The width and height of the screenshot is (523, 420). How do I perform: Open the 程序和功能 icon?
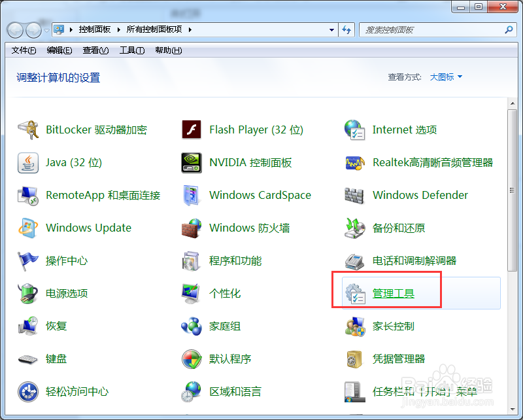click(192, 261)
